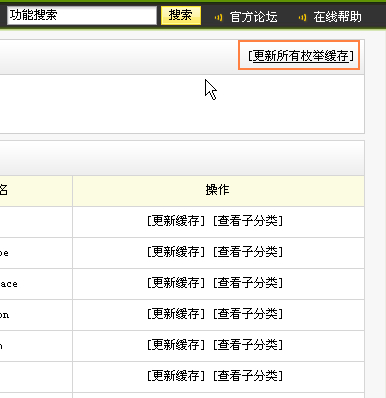
Task: Click 更新缓存 in the fourth row
Action: tap(176, 314)
